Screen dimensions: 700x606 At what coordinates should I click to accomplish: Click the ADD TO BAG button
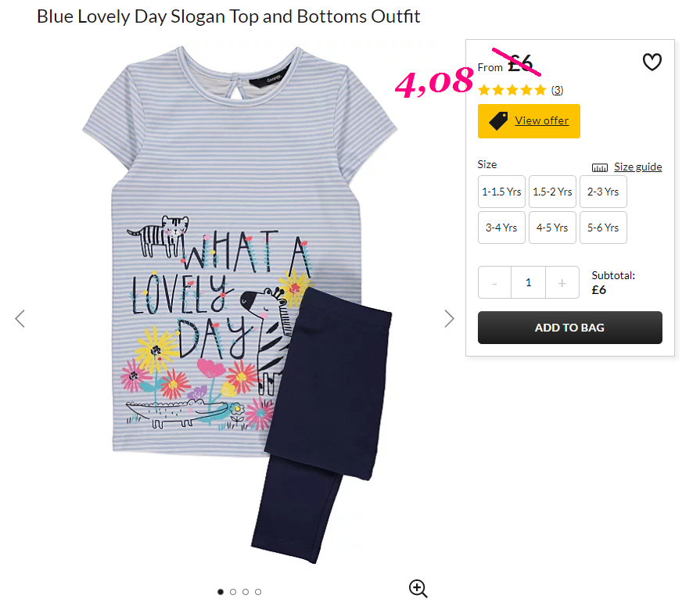[x=569, y=328]
